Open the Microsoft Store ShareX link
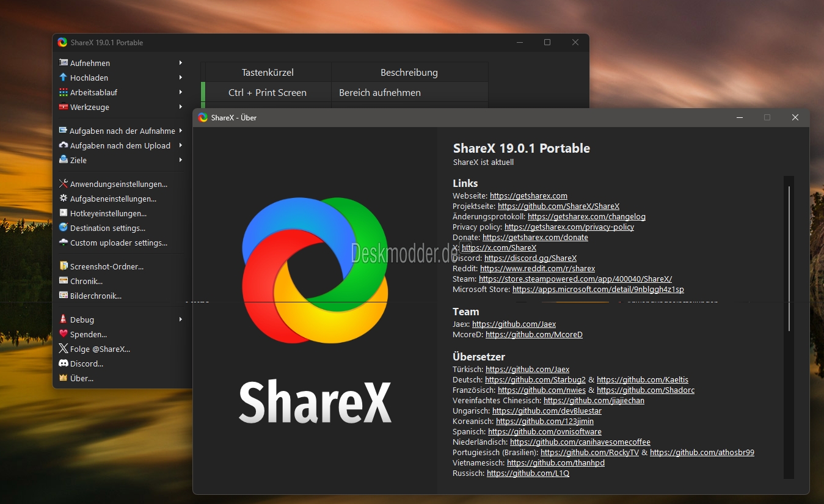 click(598, 289)
